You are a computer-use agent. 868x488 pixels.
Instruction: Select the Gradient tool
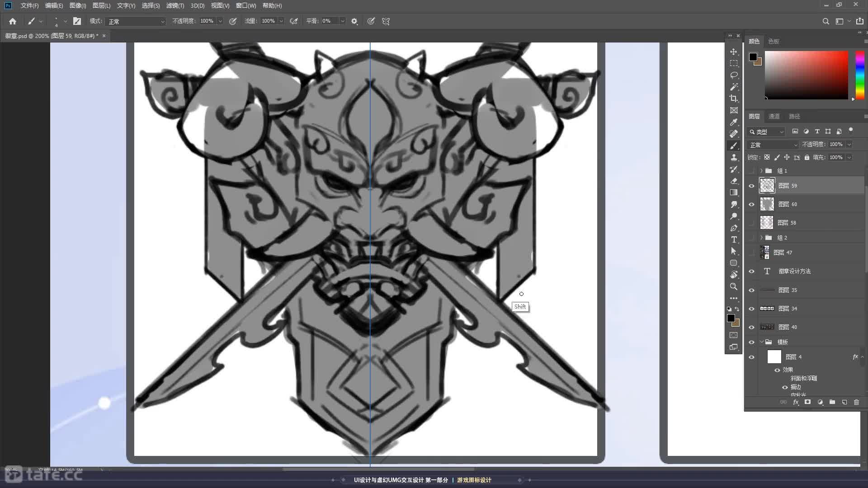(734, 192)
